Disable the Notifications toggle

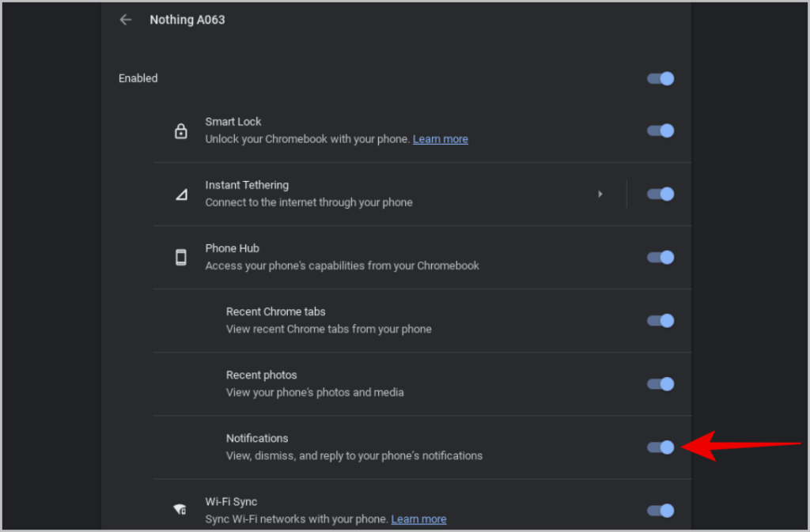coord(660,447)
